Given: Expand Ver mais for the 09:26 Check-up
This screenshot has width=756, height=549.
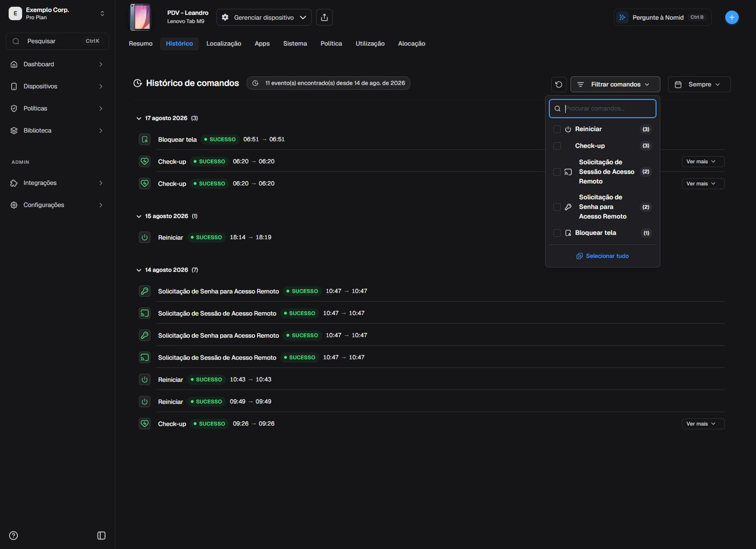Looking at the screenshot, I should click(703, 424).
